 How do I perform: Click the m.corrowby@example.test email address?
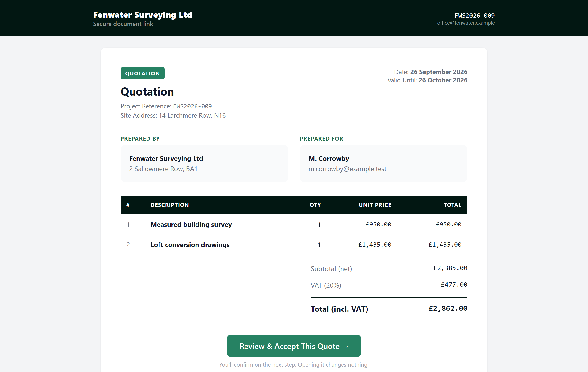(347, 169)
